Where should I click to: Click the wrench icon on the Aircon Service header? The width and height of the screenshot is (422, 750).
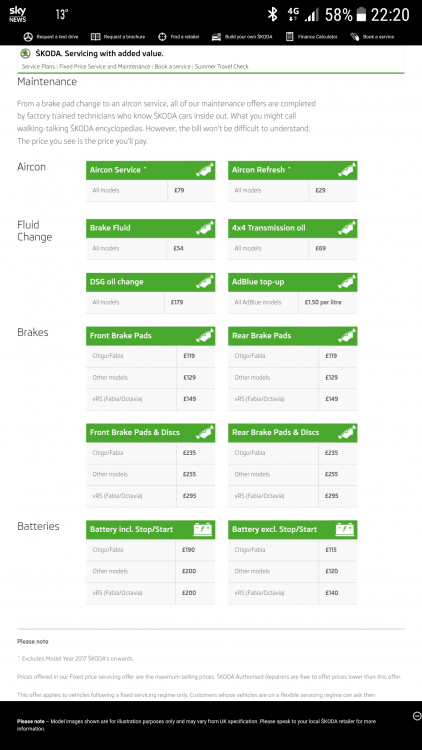point(205,170)
